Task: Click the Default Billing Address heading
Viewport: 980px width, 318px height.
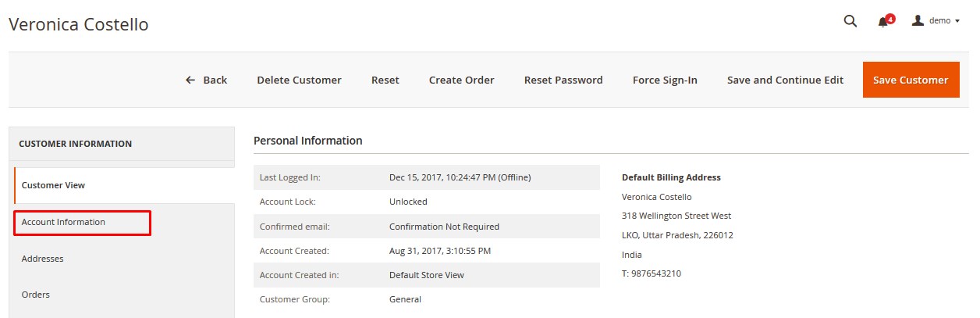Action: 671,177
